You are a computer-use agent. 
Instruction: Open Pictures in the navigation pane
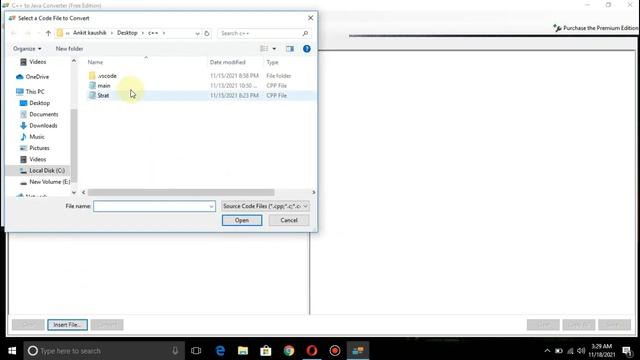point(39,148)
